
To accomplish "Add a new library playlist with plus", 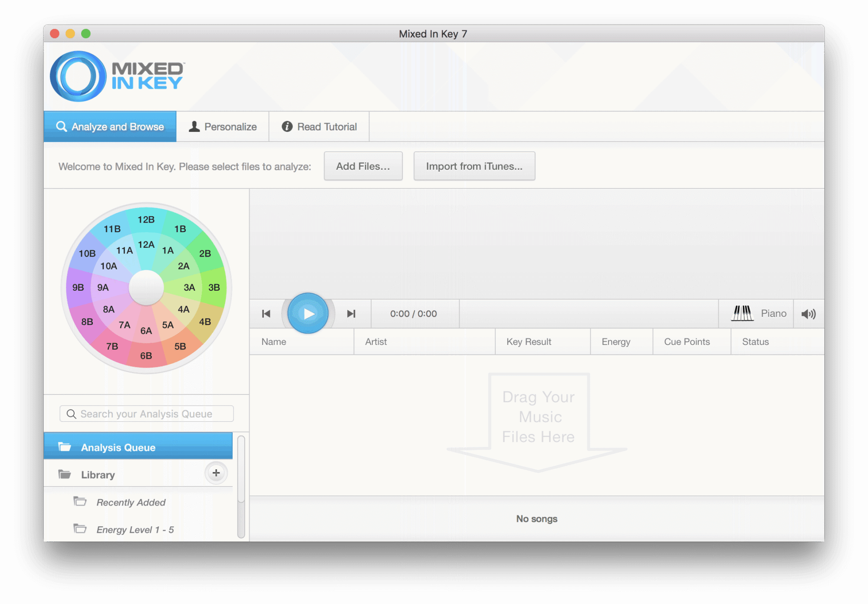I will pyautogui.click(x=216, y=473).
